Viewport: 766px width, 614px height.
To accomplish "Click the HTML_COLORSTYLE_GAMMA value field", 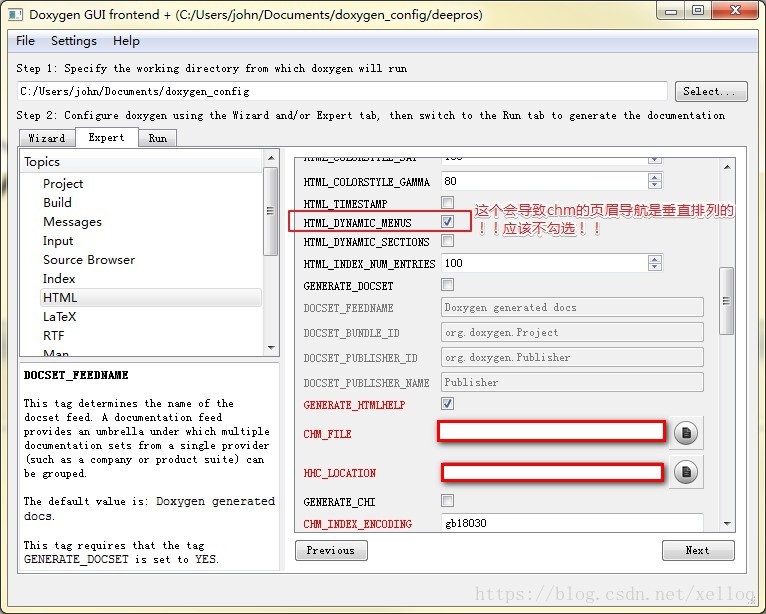I will tap(545, 181).
